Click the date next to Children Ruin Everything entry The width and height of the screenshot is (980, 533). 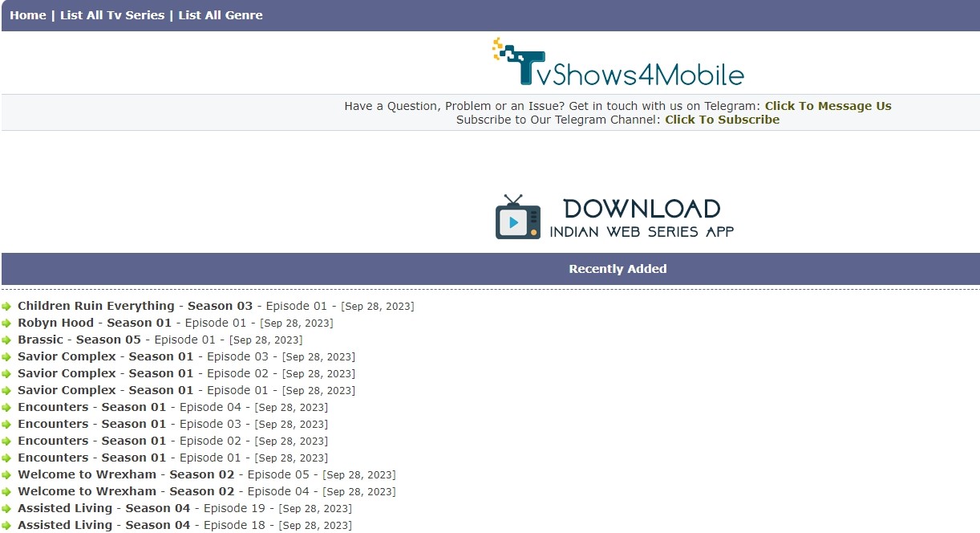coord(378,307)
